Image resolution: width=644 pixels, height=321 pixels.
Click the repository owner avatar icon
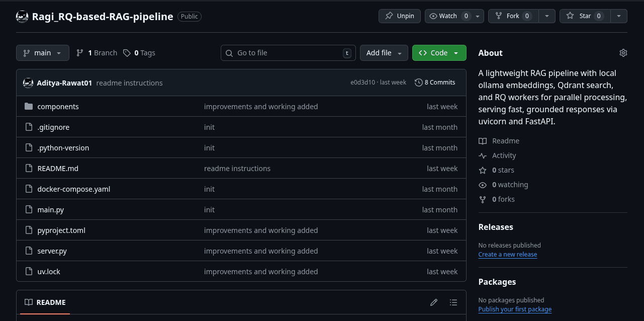click(x=22, y=17)
